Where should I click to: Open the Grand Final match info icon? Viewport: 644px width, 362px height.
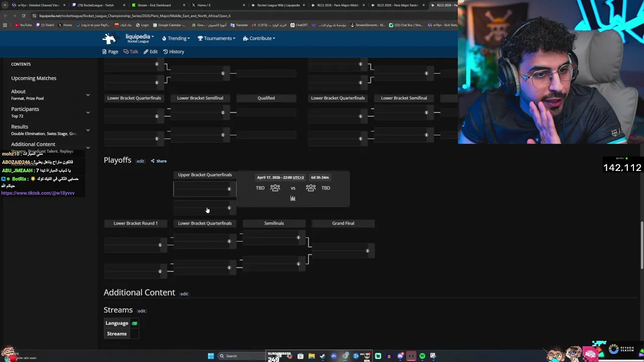coord(367,250)
